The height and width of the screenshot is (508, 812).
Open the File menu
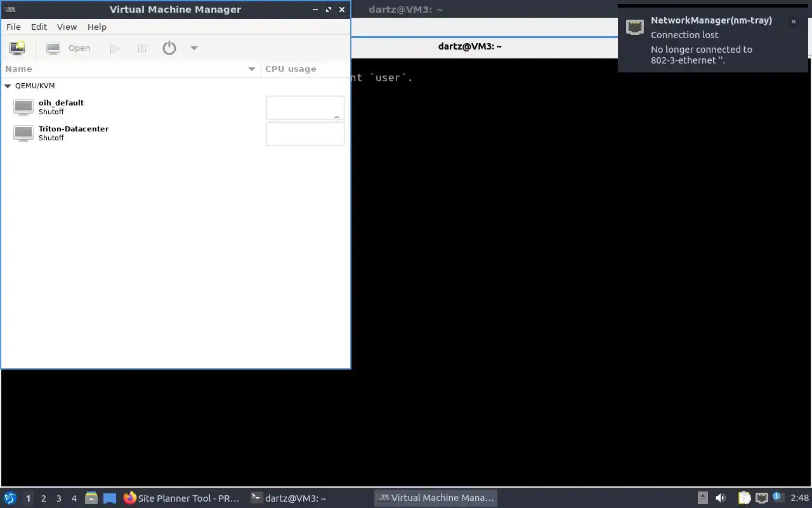[x=13, y=27]
